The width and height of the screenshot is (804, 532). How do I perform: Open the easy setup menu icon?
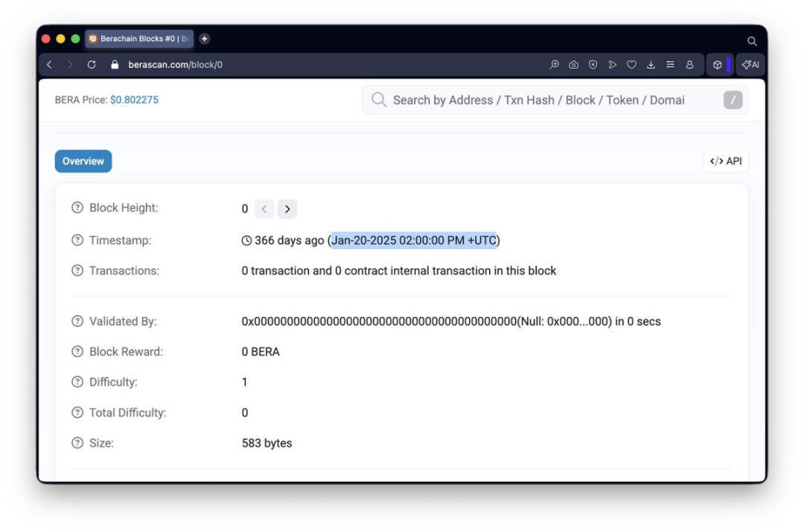(x=670, y=65)
